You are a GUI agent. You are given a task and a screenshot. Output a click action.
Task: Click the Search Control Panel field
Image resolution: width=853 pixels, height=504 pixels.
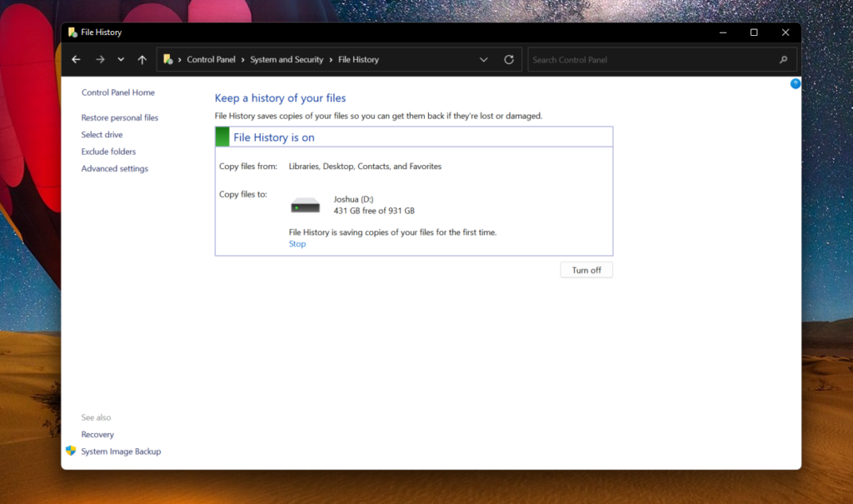(x=650, y=59)
